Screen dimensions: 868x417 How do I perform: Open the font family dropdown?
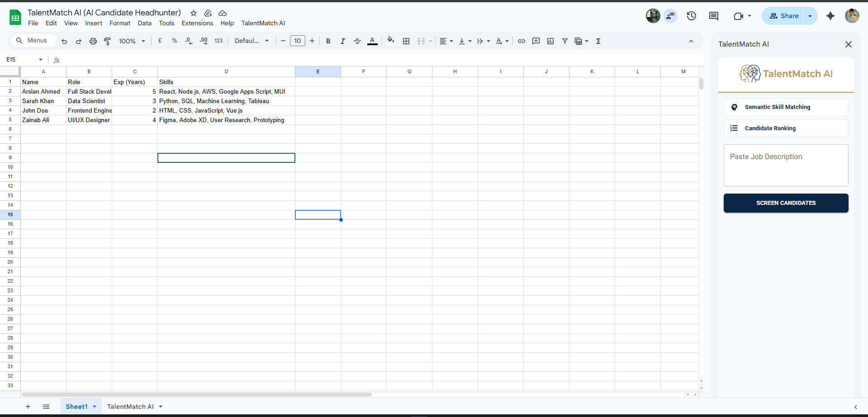(251, 41)
